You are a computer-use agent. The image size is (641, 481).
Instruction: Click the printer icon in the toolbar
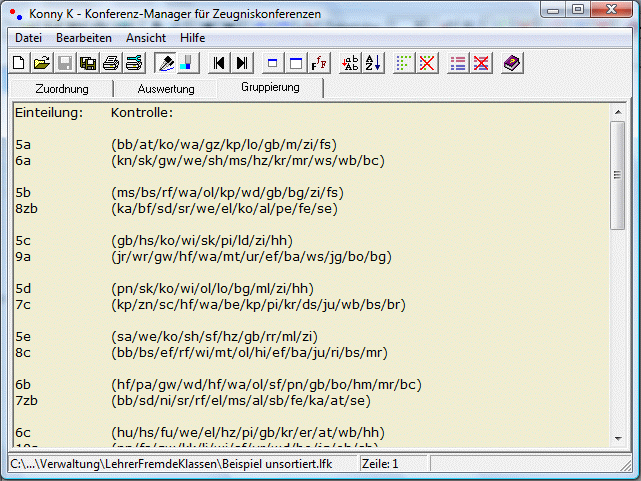click(x=111, y=63)
